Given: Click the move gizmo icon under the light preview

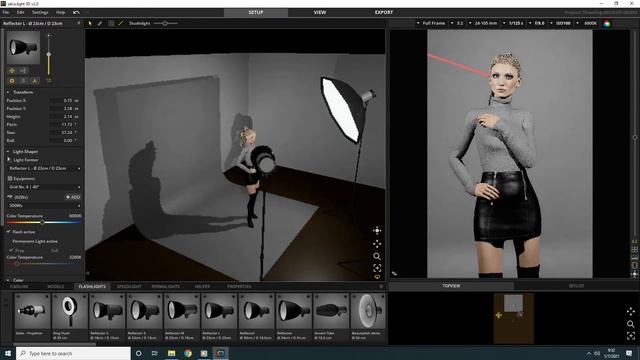Looking at the screenshot, I should (x=12, y=71).
